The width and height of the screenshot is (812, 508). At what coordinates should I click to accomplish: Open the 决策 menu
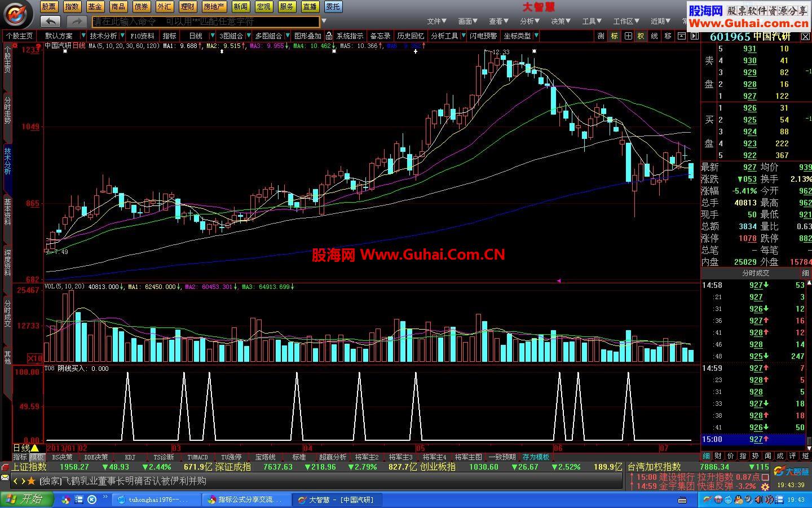[561, 21]
